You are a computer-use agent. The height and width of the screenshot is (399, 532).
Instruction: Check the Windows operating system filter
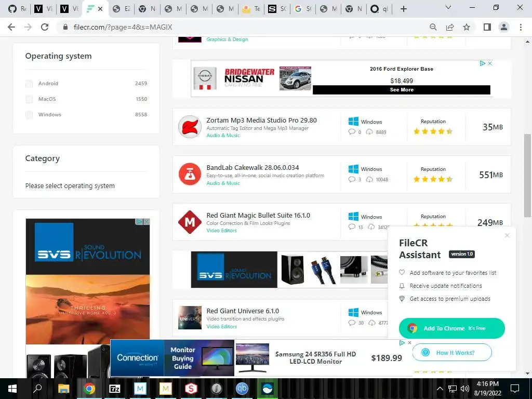(x=29, y=115)
